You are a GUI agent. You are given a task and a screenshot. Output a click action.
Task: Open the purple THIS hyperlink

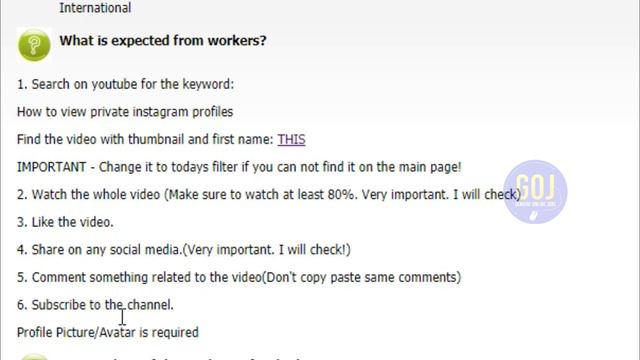tap(291, 140)
